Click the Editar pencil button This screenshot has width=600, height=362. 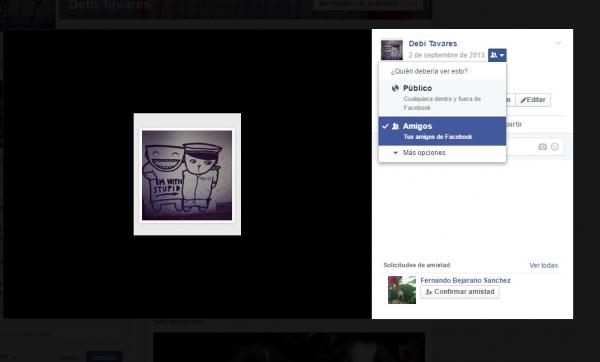point(533,100)
